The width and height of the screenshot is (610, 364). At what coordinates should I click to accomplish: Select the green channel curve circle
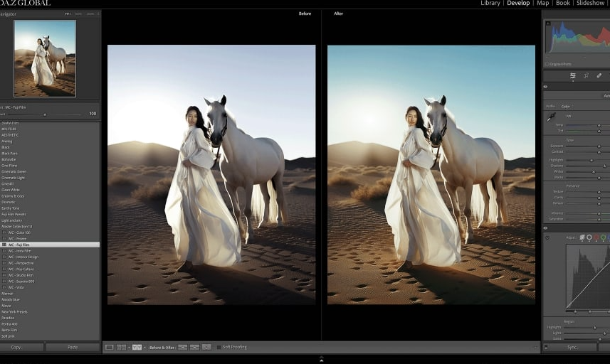pos(603,237)
